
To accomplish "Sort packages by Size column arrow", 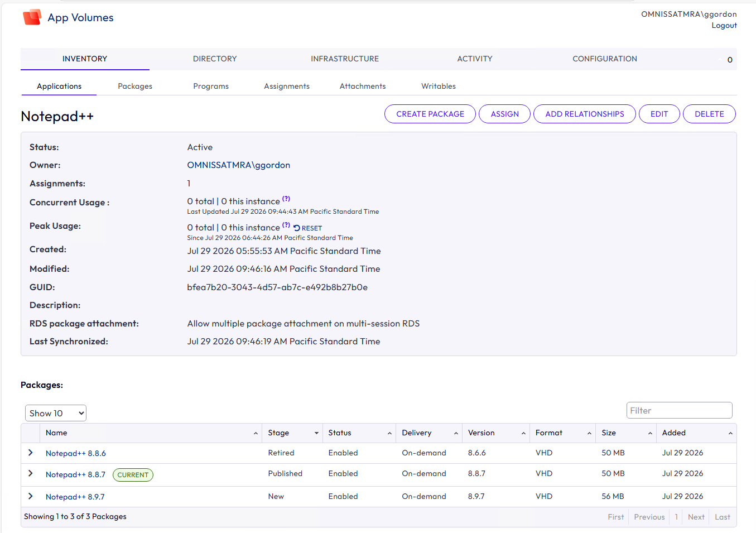I will point(650,433).
